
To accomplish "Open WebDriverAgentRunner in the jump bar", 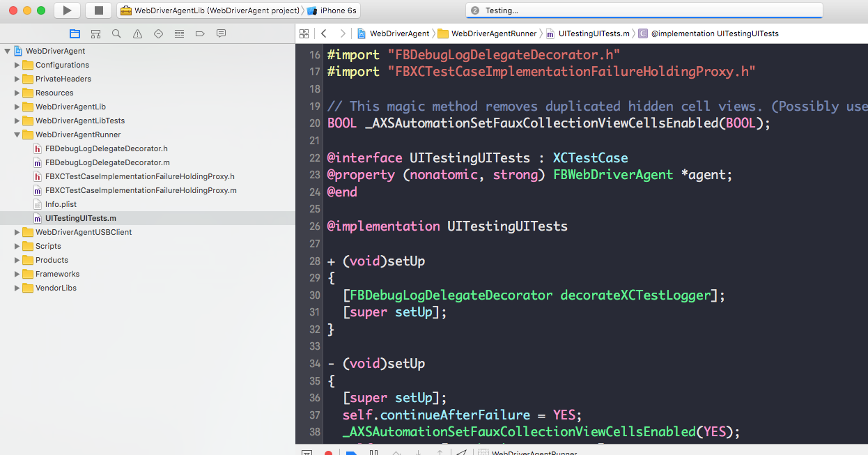I will [x=487, y=33].
